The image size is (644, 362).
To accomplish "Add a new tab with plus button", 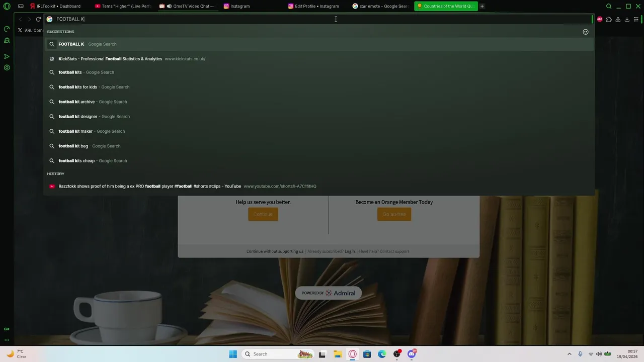I will [482, 6].
